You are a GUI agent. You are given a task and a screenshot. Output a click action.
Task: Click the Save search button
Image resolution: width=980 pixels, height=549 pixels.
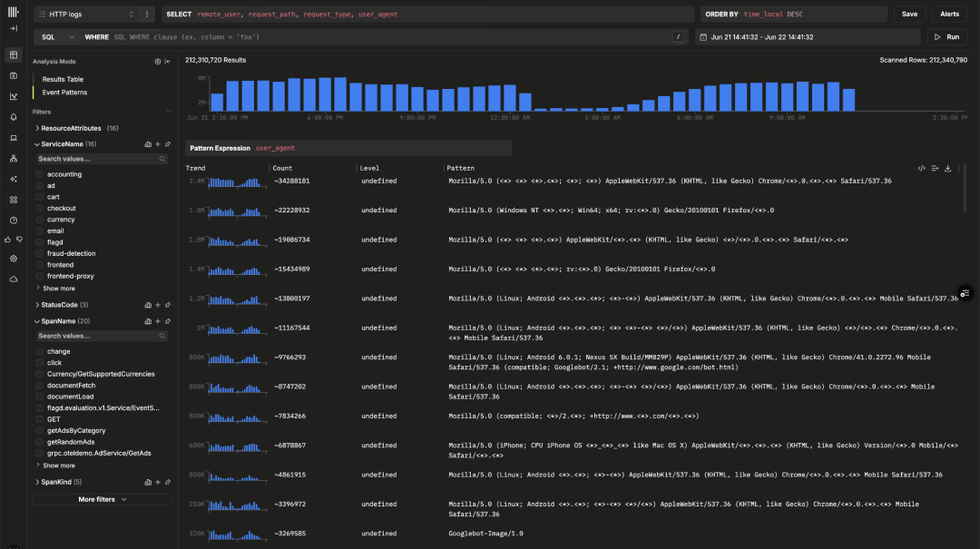tap(909, 14)
